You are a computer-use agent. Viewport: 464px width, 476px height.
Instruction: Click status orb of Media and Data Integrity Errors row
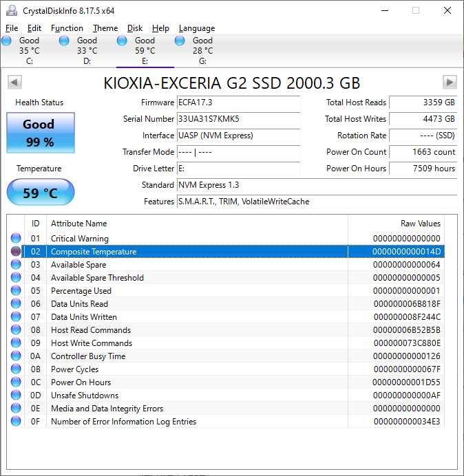[16, 408]
